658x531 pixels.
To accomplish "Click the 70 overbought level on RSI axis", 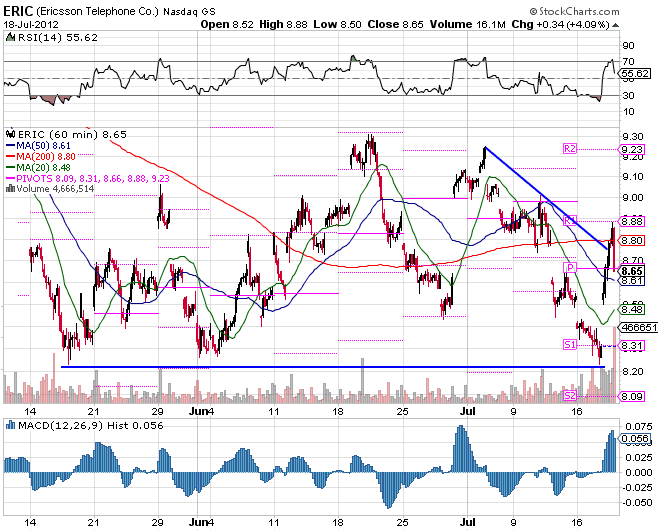I will (x=628, y=62).
